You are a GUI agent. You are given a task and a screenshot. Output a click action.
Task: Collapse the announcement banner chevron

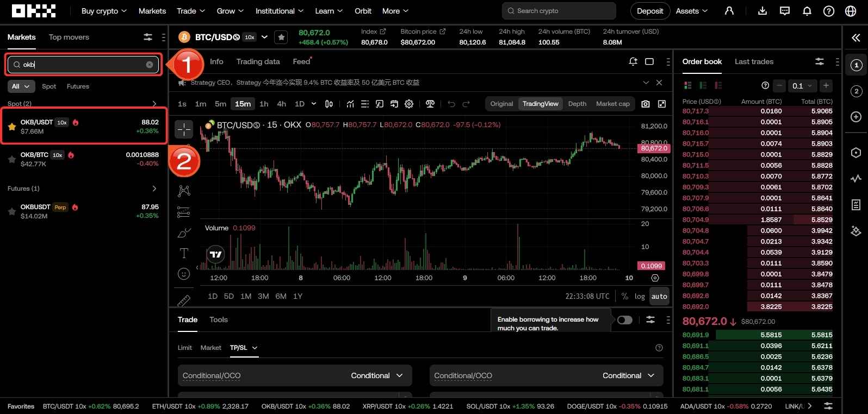click(646, 83)
